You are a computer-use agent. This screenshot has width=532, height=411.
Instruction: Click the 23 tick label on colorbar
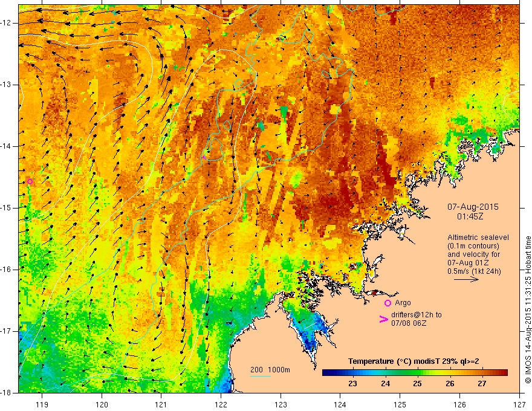pos(352,384)
